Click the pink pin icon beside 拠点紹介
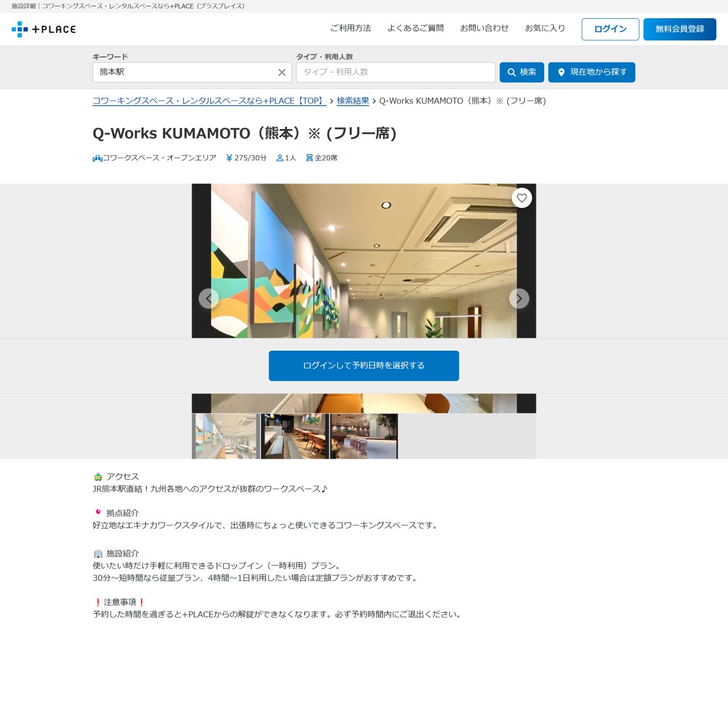The width and height of the screenshot is (728, 702). [x=98, y=512]
